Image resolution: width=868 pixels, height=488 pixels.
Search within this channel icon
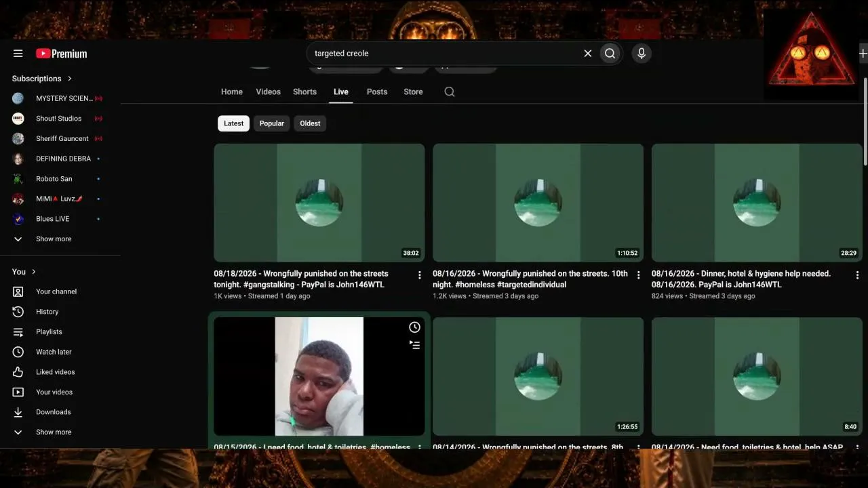click(450, 92)
